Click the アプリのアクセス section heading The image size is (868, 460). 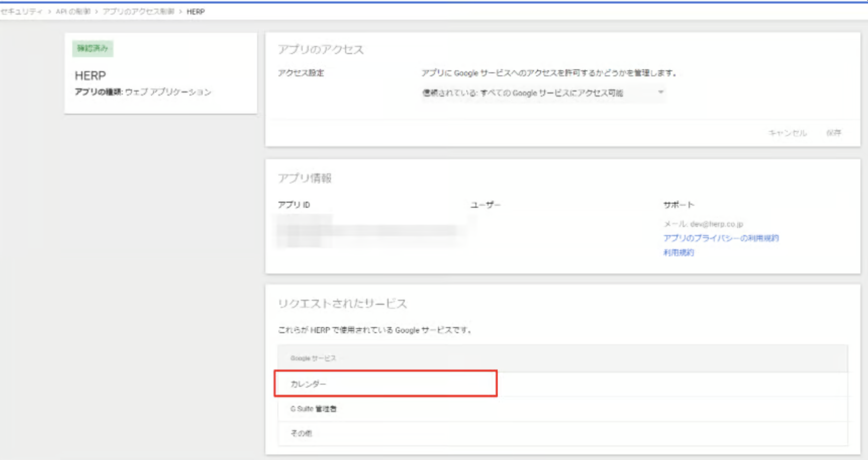point(320,50)
